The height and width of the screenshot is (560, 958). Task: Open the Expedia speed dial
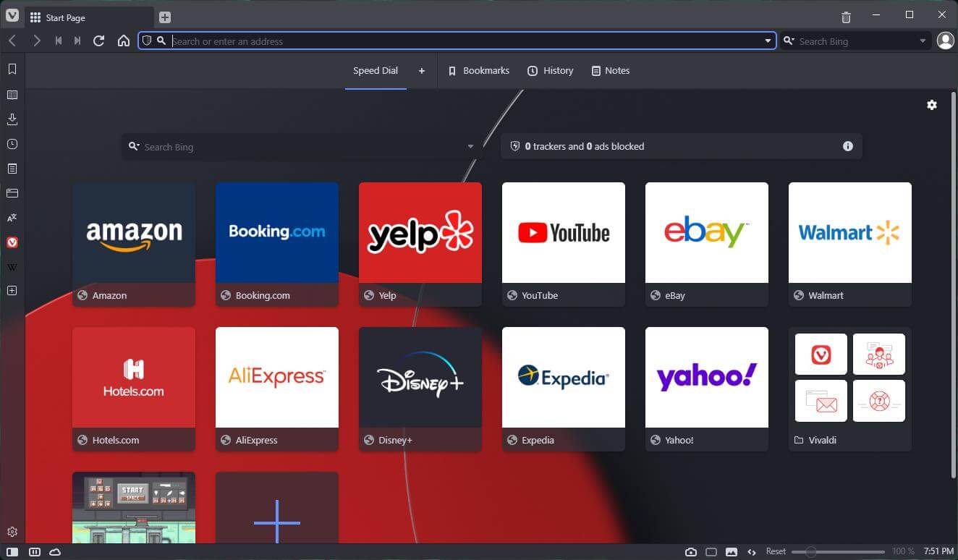tap(564, 389)
